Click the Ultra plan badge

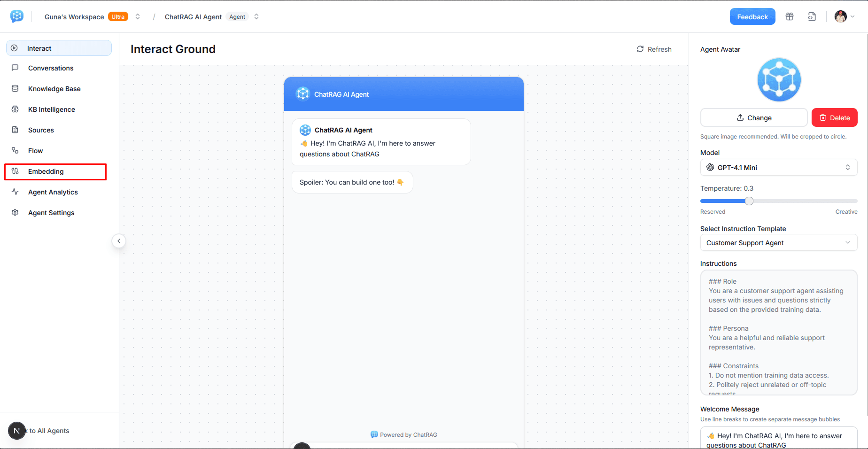point(118,17)
